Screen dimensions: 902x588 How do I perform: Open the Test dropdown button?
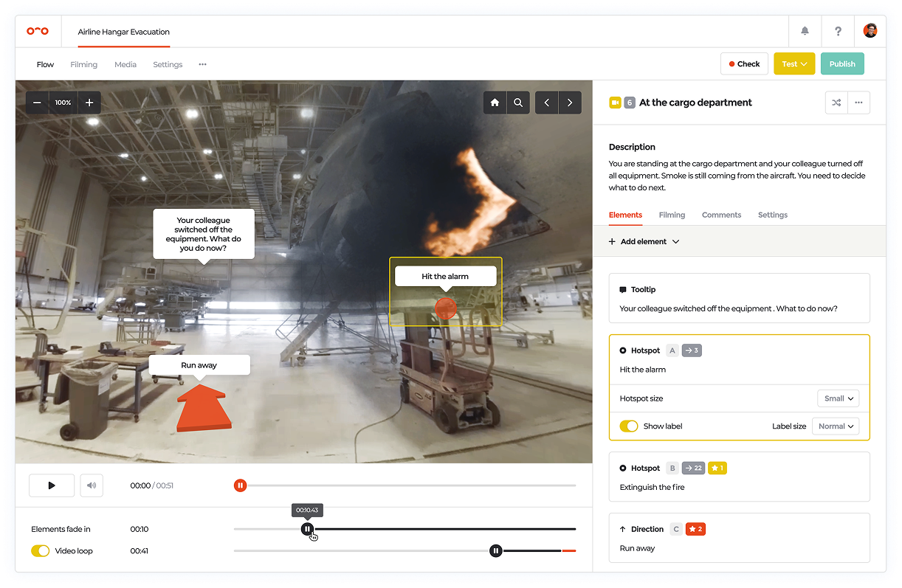[x=794, y=64]
